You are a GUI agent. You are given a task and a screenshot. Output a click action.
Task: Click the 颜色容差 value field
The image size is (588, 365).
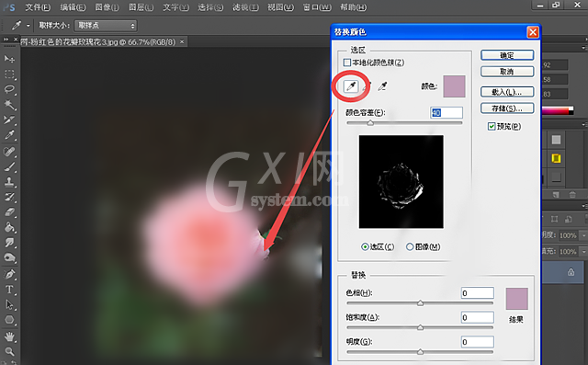point(447,112)
